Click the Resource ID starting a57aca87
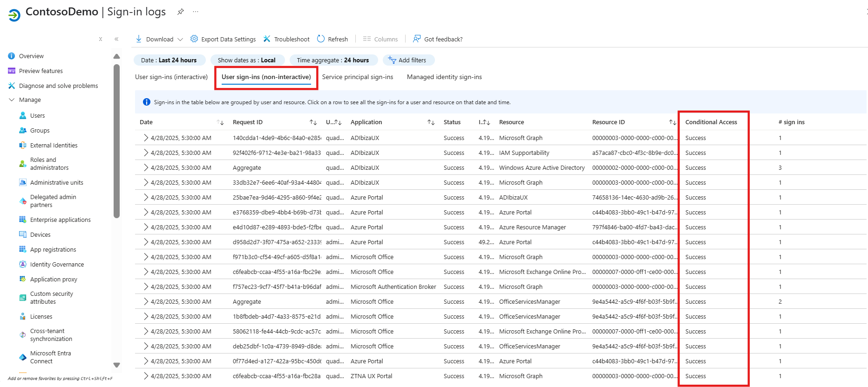 click(635, 153)
